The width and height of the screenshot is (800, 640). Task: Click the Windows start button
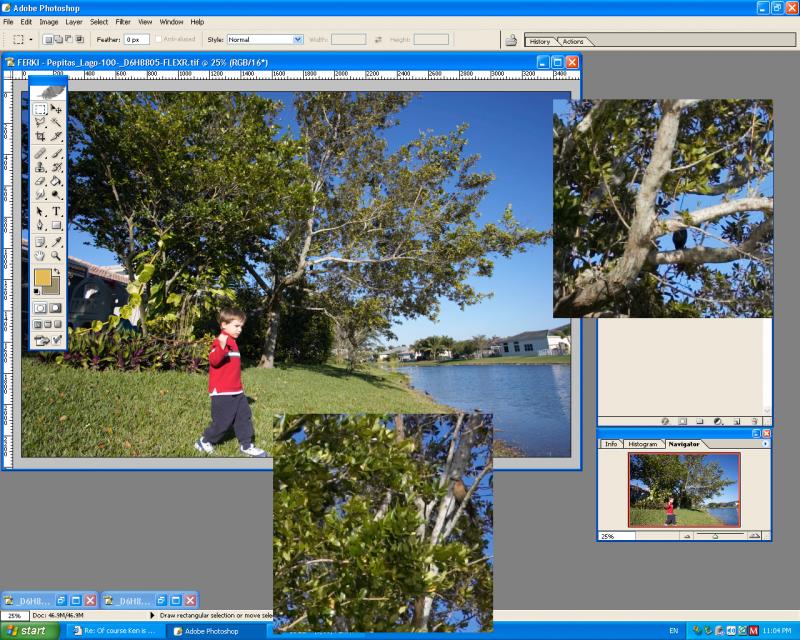[x=29, y=631]
